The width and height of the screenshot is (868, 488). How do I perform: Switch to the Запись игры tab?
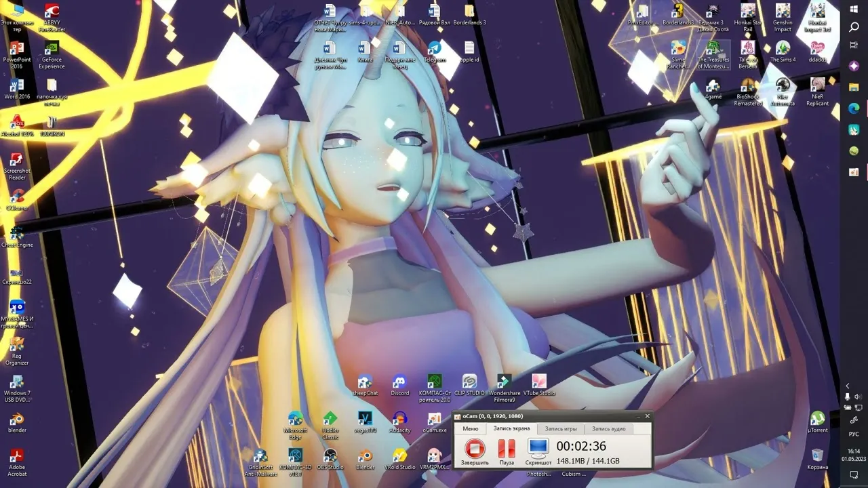point(561,428)
